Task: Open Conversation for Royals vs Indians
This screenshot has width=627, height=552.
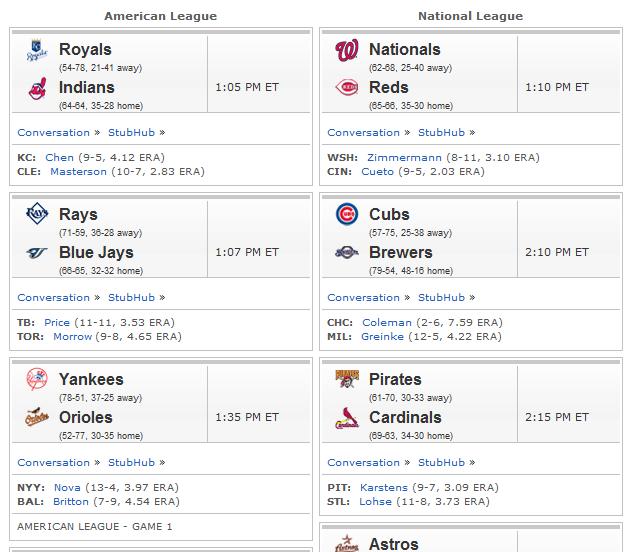Action: point(54,133)
